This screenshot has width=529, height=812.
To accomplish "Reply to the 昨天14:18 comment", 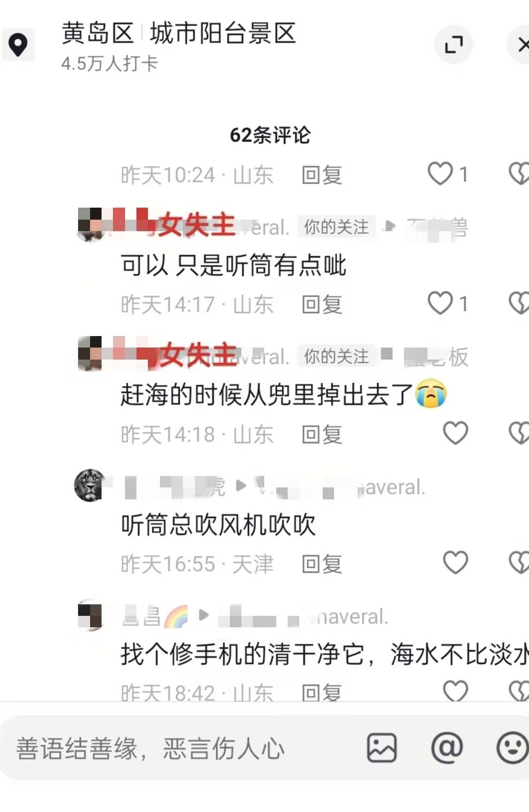I will [322, 434].
